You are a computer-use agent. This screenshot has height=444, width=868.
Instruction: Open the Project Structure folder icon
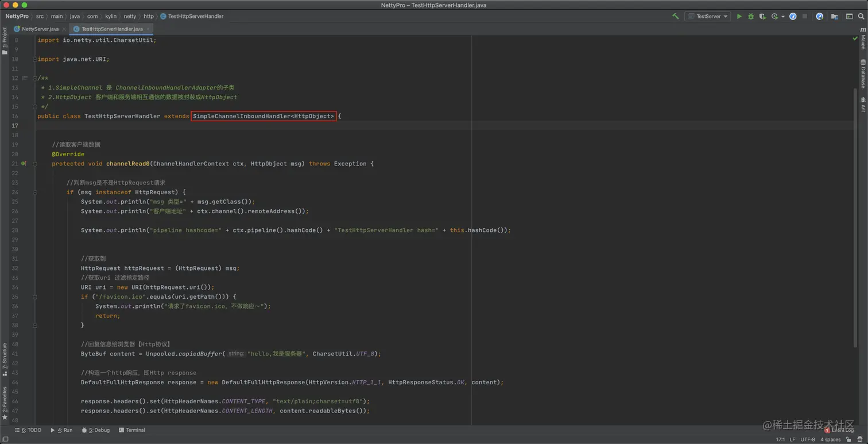(x=834, y=16)
